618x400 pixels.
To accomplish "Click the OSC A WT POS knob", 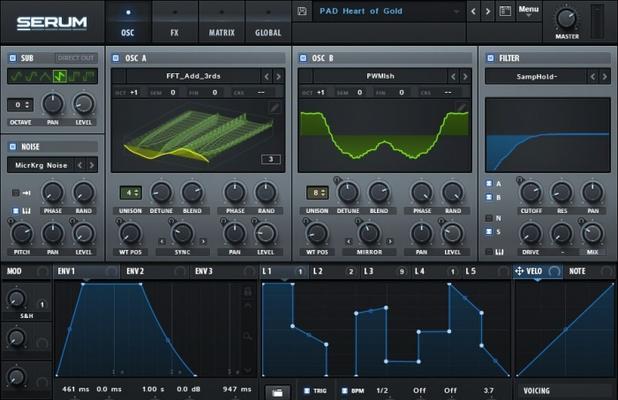I will click(x=130, y=234).
